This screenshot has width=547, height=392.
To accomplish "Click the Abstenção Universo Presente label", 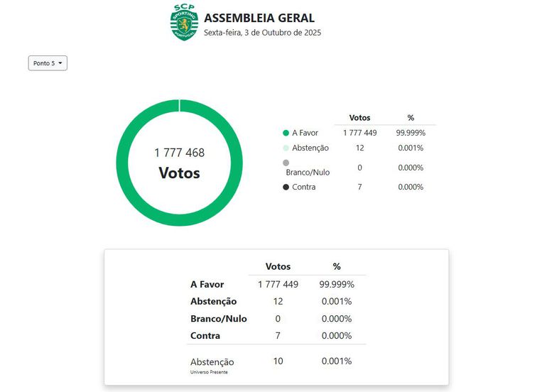I will coord(212,364).
